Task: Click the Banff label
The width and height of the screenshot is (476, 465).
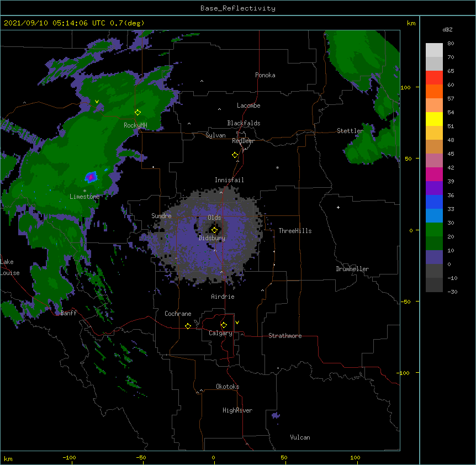Action: tap(68, 313)
